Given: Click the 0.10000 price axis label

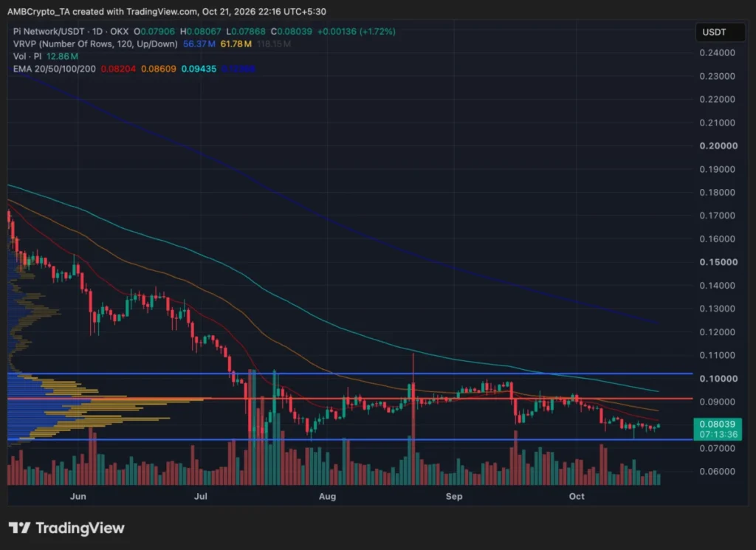Looking at the screenshot, I should coord(718,379).
